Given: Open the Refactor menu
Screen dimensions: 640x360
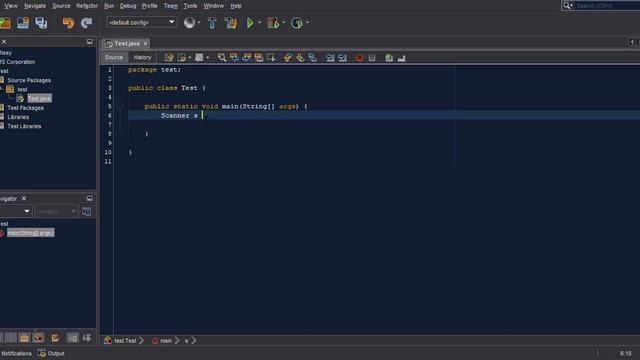Looking at the screenshot, I should coord(87,6).
